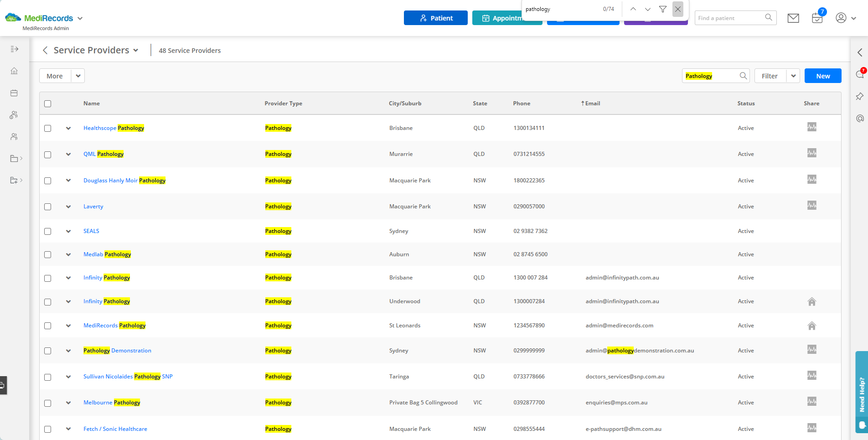Click the search magnifier beside Pathology filter
The width and height of the screenshot is (868, 440).
click(743, 76)
